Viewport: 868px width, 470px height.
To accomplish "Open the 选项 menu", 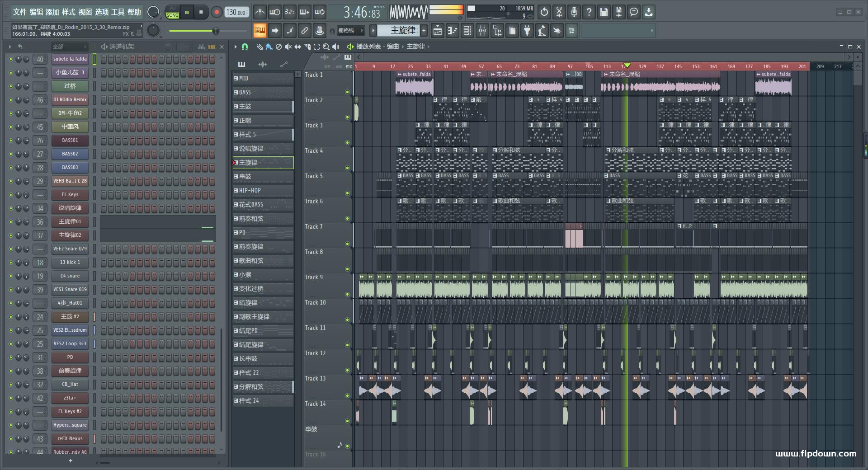I will click(x=102, y=12).
